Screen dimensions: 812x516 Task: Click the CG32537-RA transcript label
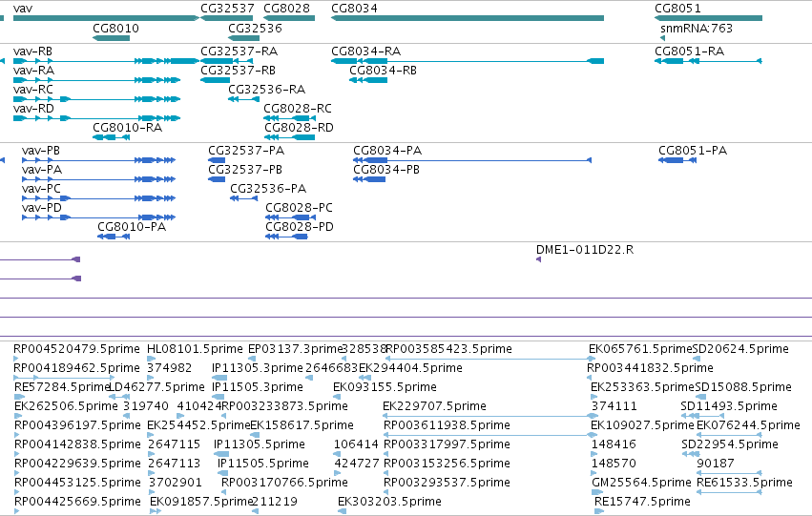(x=239, y=52)
